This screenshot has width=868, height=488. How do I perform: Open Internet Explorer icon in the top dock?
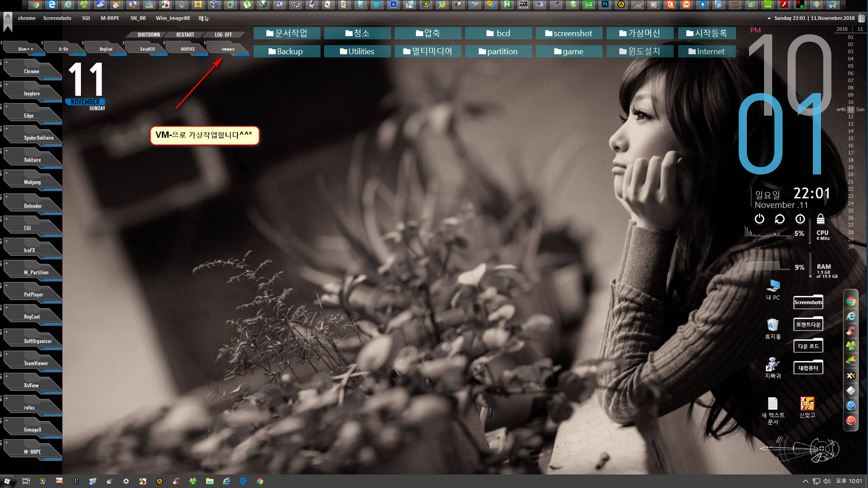click(68, 5)
